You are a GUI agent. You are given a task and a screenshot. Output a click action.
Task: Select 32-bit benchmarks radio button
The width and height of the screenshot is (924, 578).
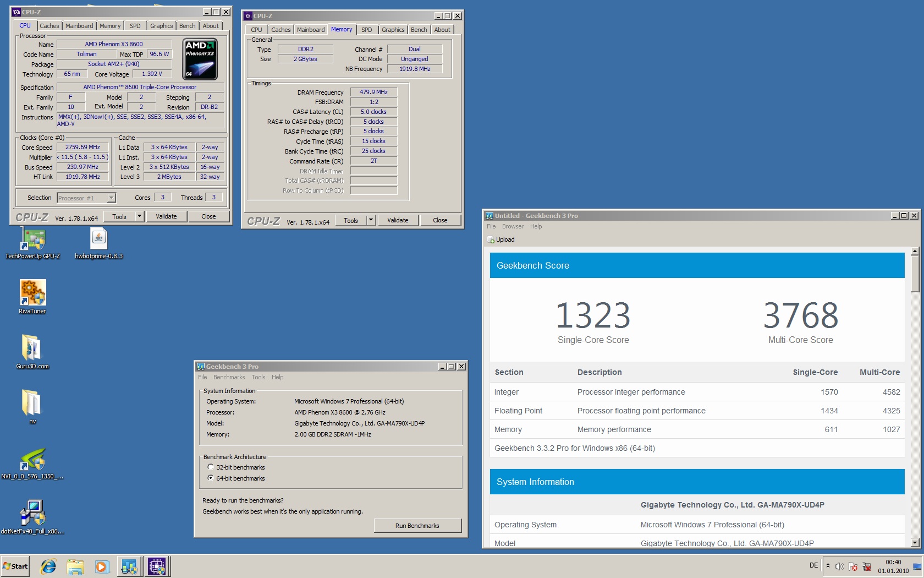tap(210, 467)
